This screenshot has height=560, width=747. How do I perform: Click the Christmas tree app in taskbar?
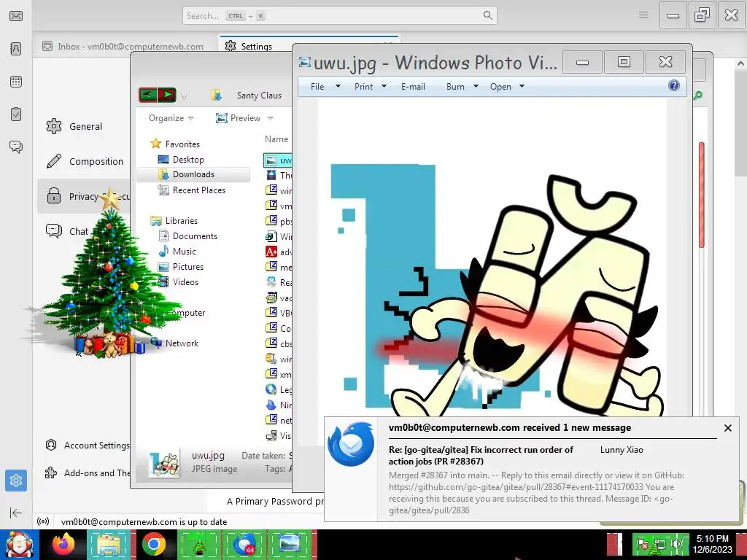pyautogui.click(x=199, y=544)
